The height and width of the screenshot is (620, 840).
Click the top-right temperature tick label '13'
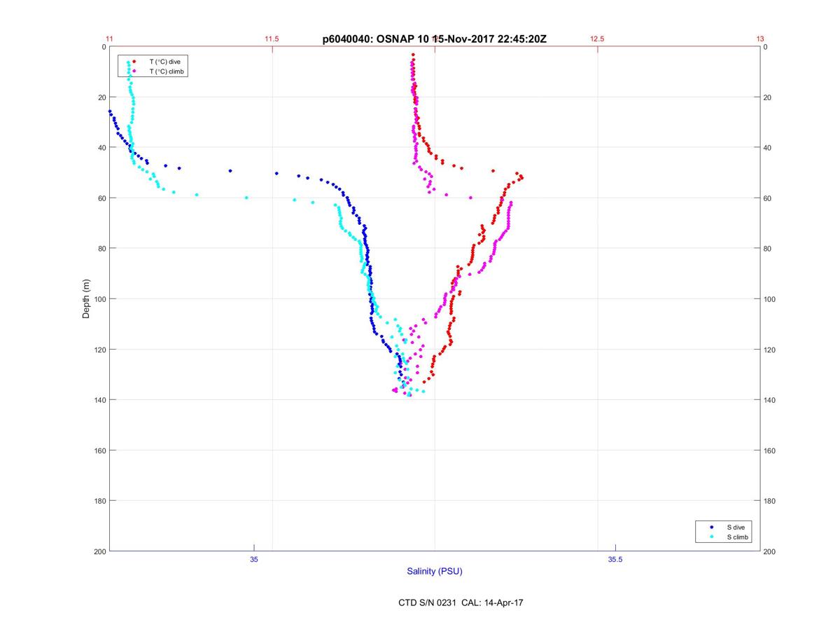click(760, 39)
